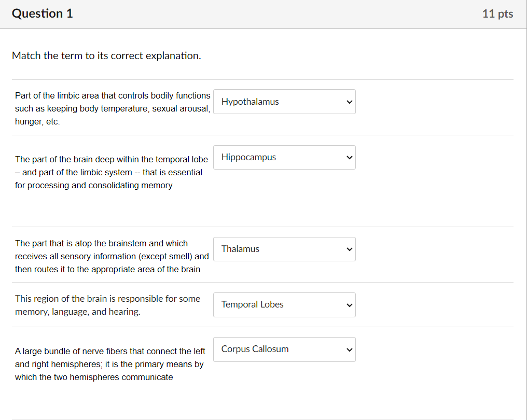Click the sensory information routing description
Image resolution: width=527 pixels, height=420 pixels.
click(x=112, y=256)
